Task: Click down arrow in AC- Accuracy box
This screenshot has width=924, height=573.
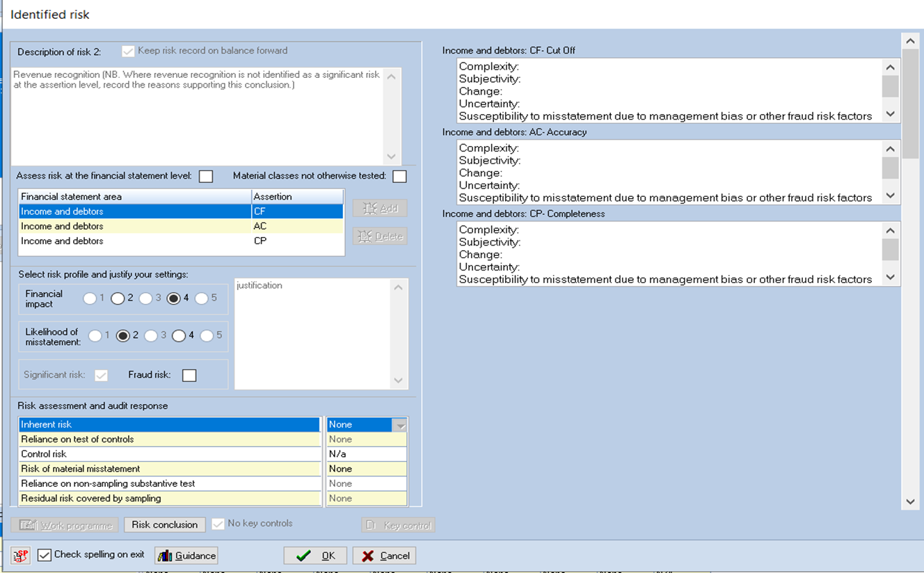Action: click(x=891, y=196)
